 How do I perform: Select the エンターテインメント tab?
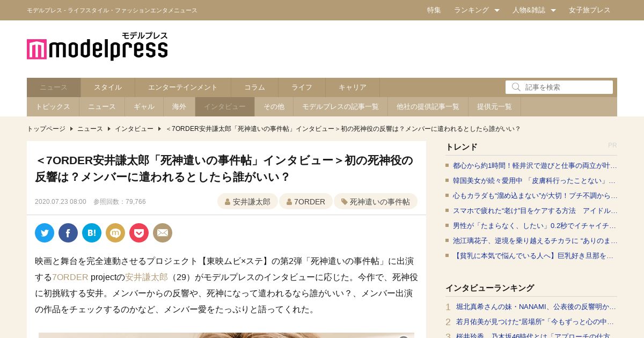pos(183,87)
